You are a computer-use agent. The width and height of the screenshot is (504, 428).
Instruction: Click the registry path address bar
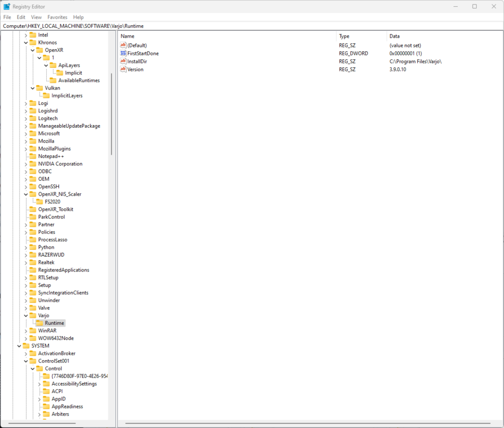point(252,26)
